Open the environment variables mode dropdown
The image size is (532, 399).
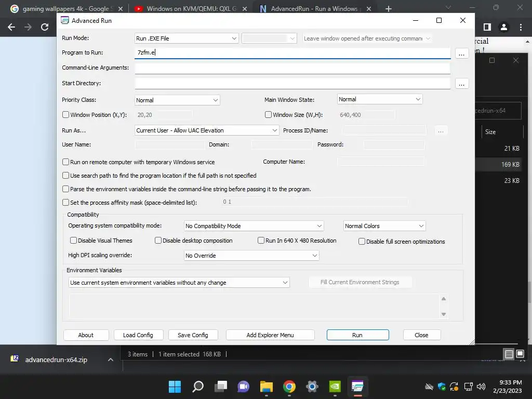click(x=179, y=283)
